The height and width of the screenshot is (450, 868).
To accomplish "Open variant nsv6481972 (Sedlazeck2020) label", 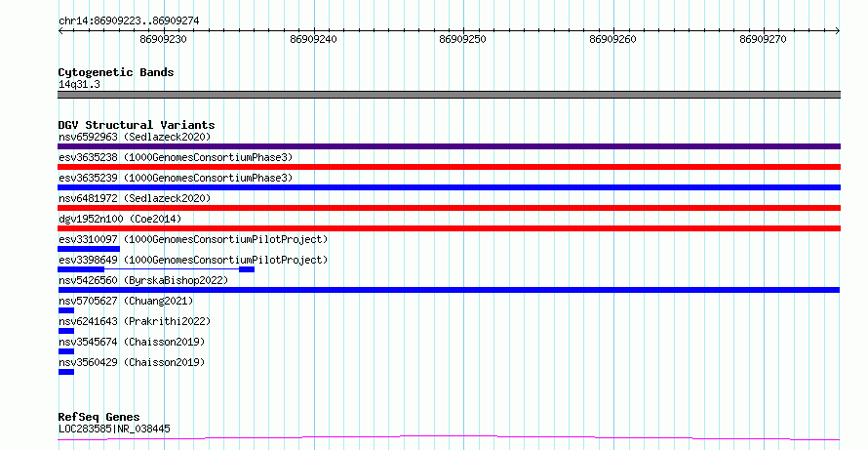I will 135,198.
